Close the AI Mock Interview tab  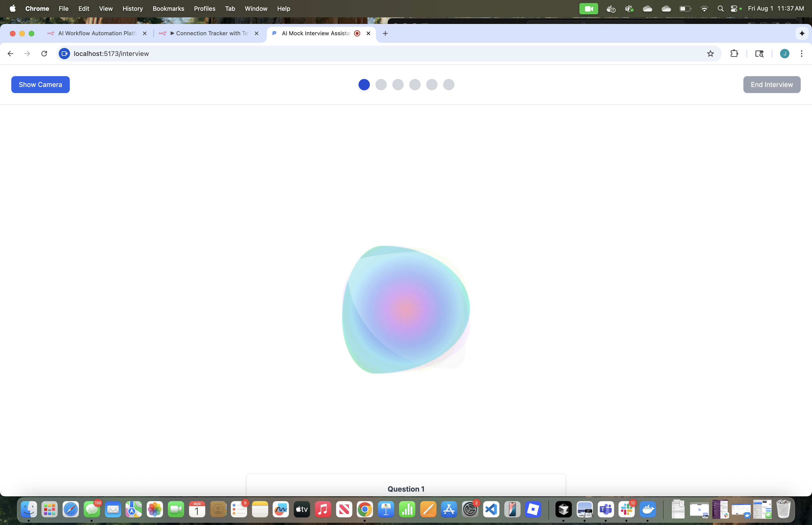tap(368, 33)
